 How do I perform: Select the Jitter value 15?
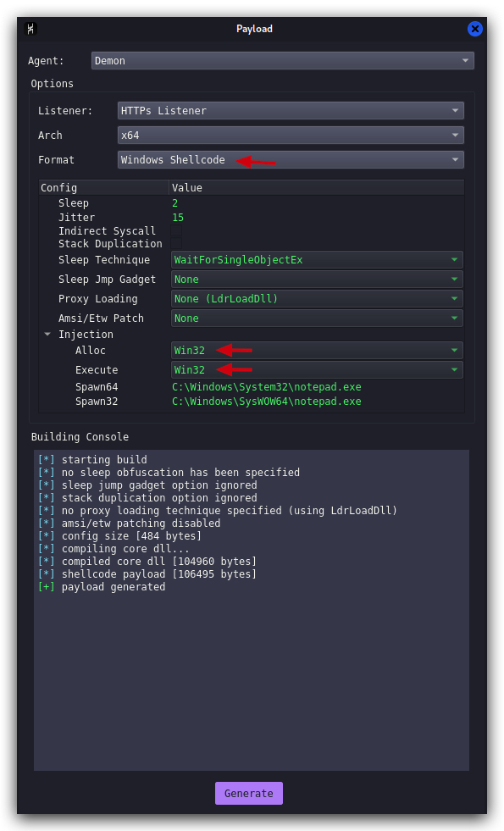click(x=178, y=218)
